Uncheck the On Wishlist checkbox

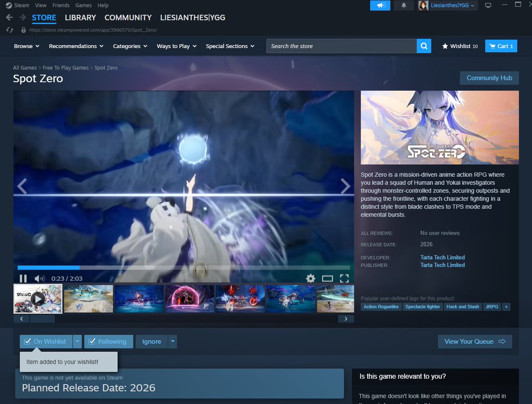click(x=28, y=341)
